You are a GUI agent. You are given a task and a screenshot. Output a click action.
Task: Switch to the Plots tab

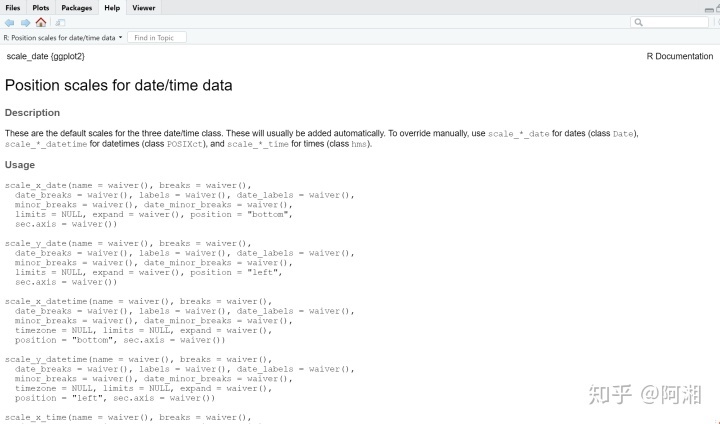click(x=40, y=8)
